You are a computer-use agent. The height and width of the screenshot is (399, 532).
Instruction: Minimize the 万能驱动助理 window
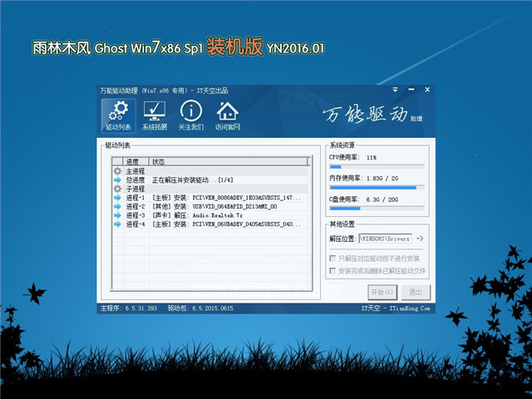[411, 90]
